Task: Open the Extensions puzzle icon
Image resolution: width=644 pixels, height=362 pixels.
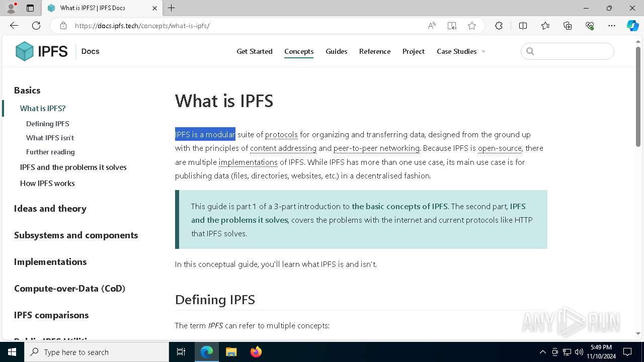Action: [499, 26]
